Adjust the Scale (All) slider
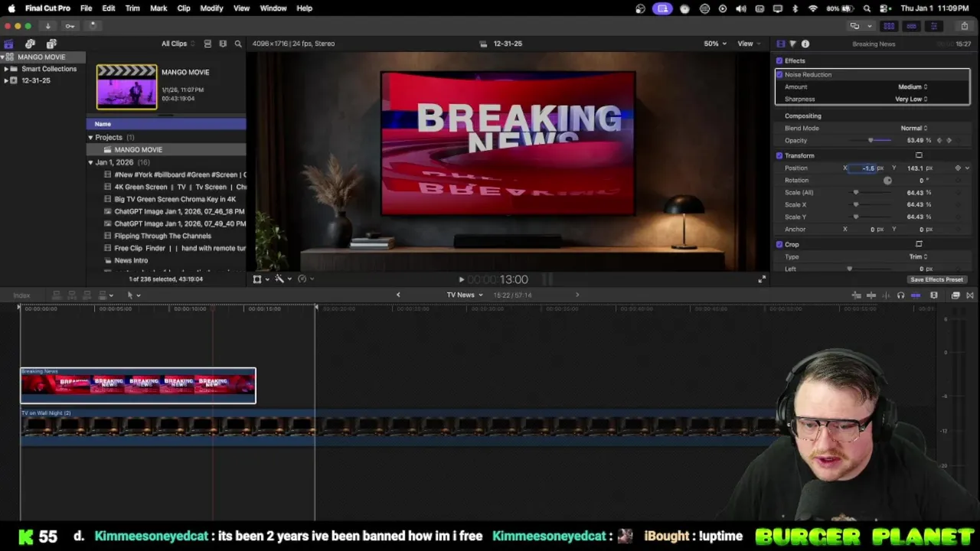Image resolution: width=980 pixels, height=551 pixels. tap(856, 192)
